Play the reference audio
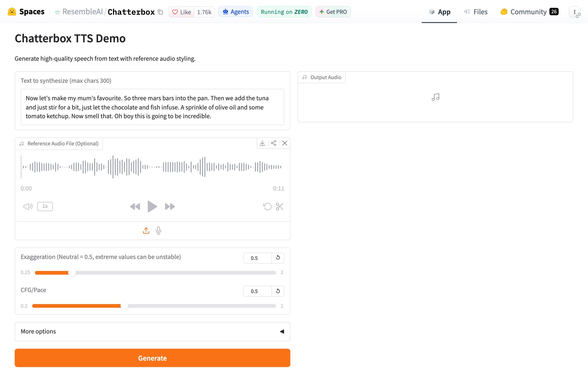The width and height of the screenshot is (588, 368). (152, 207)
